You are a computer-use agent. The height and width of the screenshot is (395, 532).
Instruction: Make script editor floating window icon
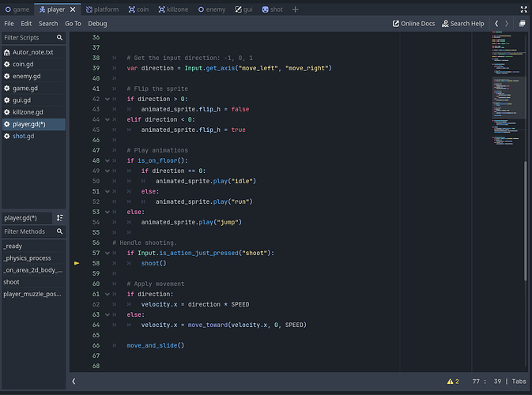[x=523, y=24]
